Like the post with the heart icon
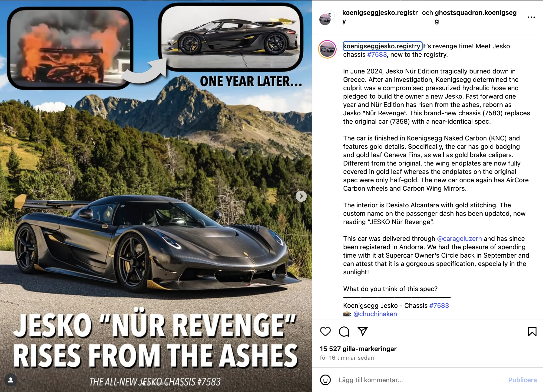This screenshot has width=543, height=392. [x=325, y=332]
